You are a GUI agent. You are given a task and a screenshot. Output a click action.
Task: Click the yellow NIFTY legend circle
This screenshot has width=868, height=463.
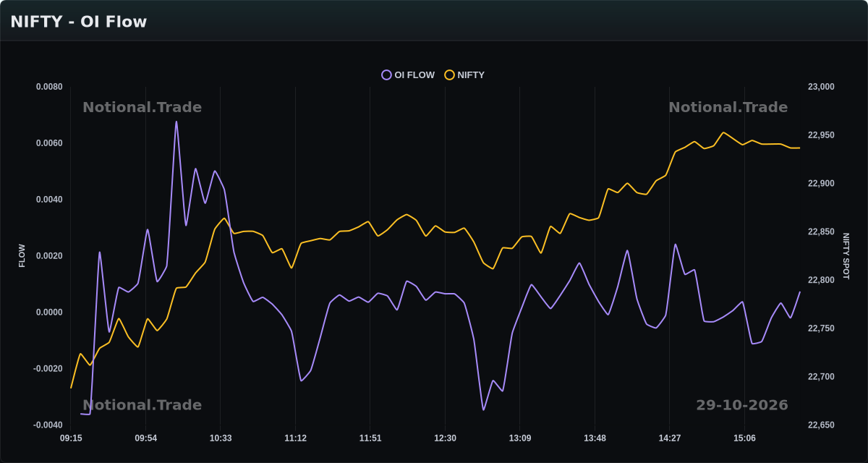coord(449,75)
